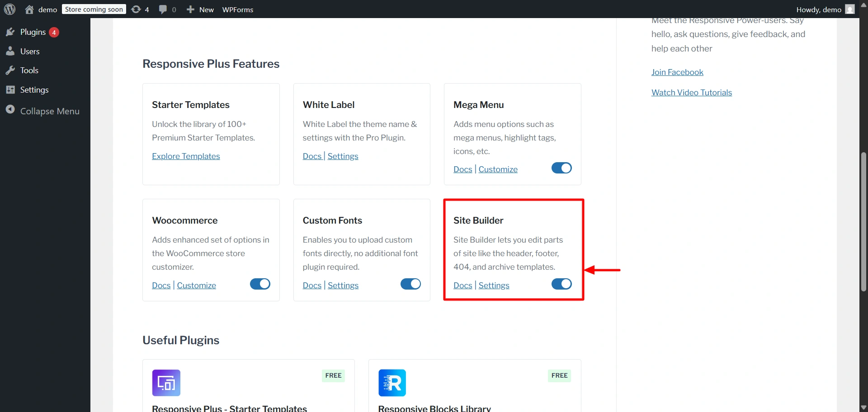
Task: Click the Responsive Plus Features heading
Action: (211, 64)
